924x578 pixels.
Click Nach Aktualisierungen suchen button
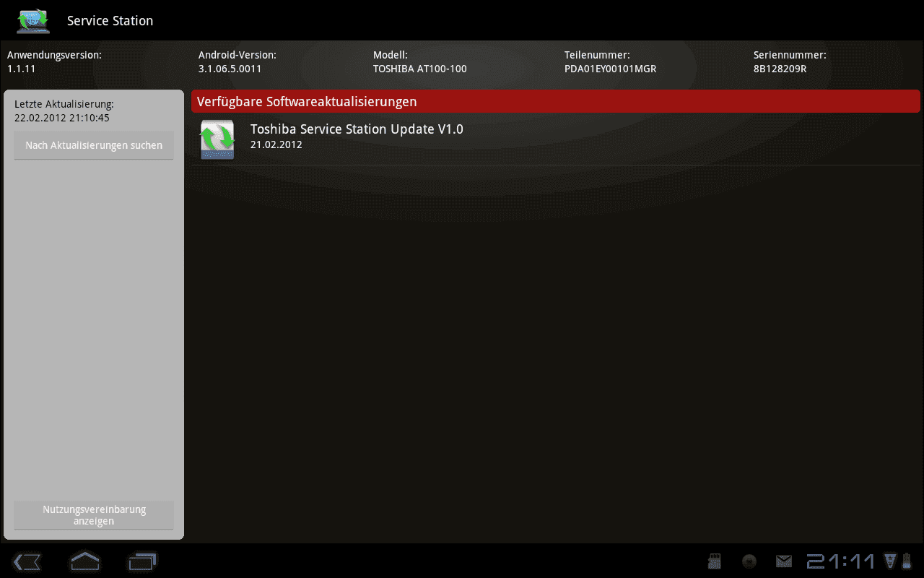click(x=94, y=145)
